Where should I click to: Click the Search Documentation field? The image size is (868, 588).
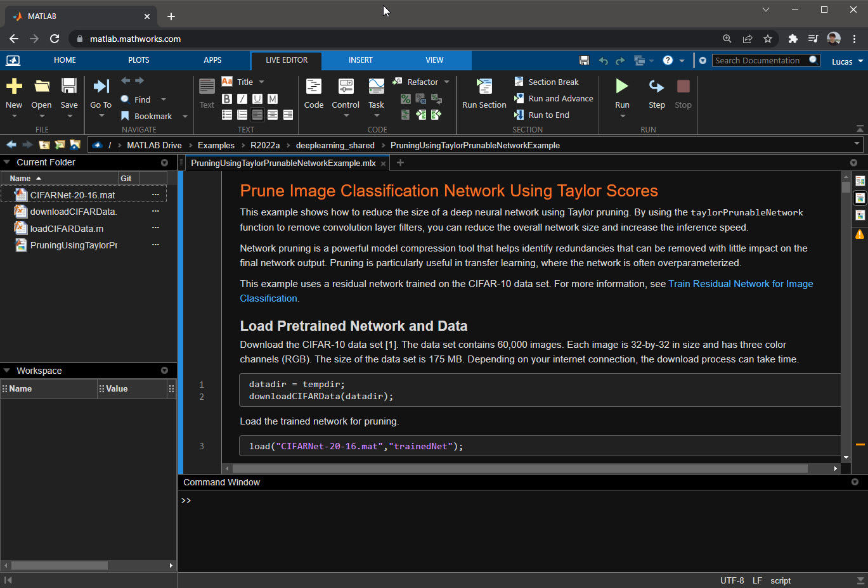pos(757,61)
